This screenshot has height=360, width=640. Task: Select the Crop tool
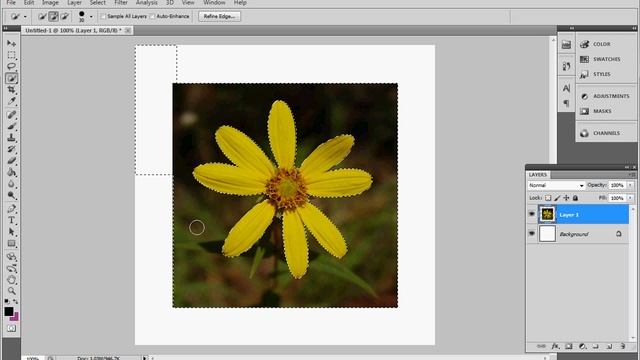coord(11,89)
